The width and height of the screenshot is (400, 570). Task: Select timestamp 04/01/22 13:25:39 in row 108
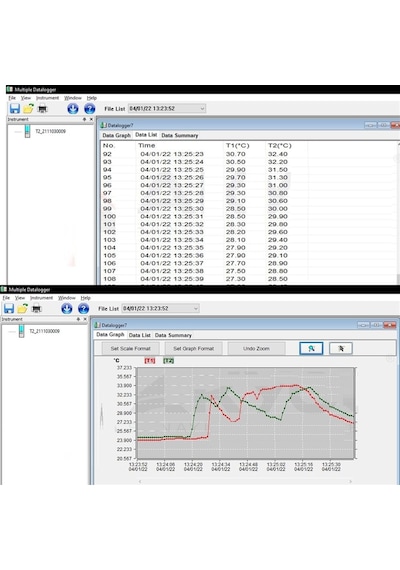click(172, 279)
